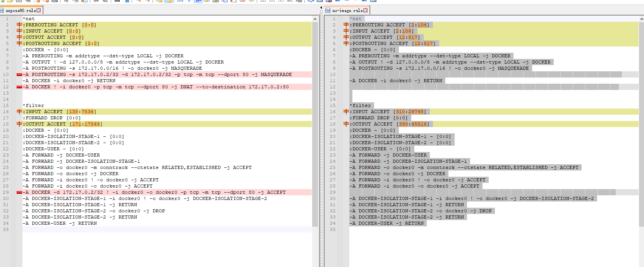The height and width of the screenshot is (267, 644).
Task: Click line number 15 in left margin
Action: point(6,105)
